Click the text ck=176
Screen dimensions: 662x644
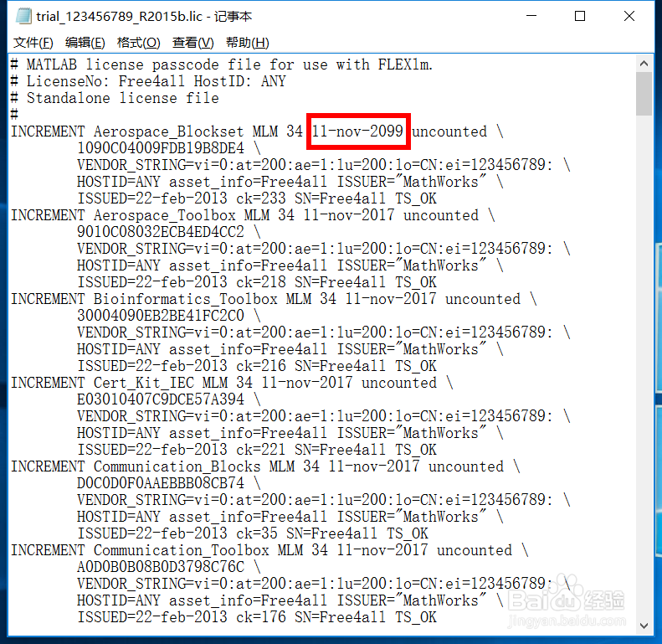click(x=261, y=616)
